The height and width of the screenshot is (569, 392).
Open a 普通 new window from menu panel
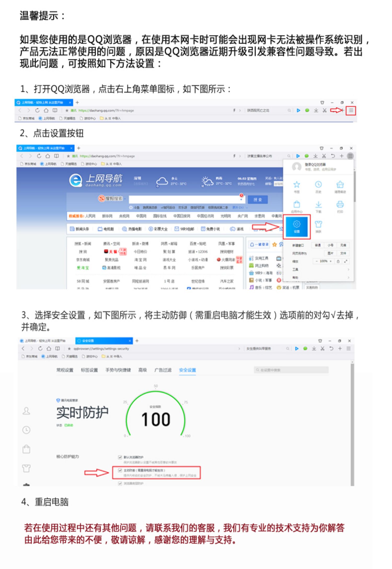click(x=318, y=245)
